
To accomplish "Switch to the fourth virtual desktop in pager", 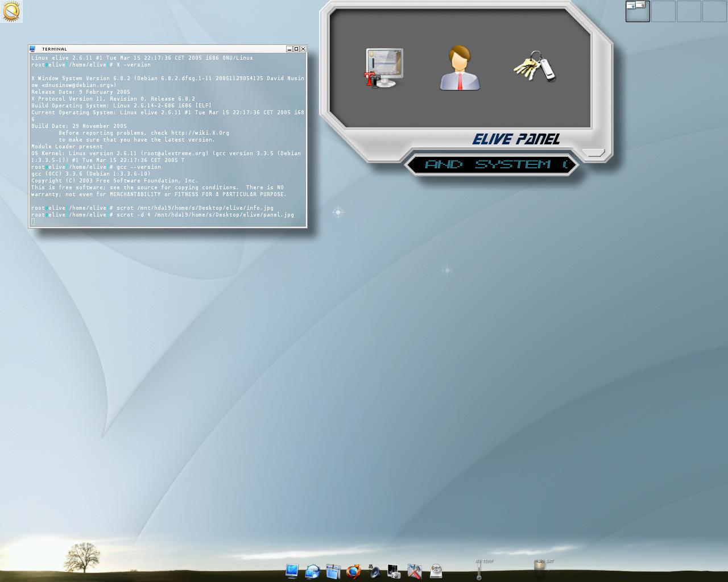I will pos(714,11).
